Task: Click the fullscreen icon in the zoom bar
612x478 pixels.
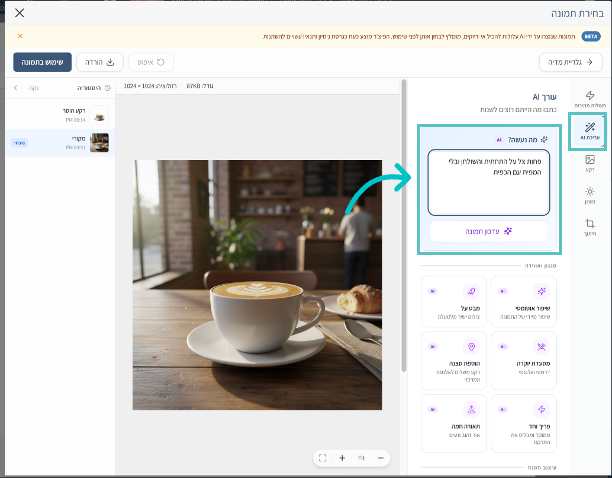Action: (322, 458)
